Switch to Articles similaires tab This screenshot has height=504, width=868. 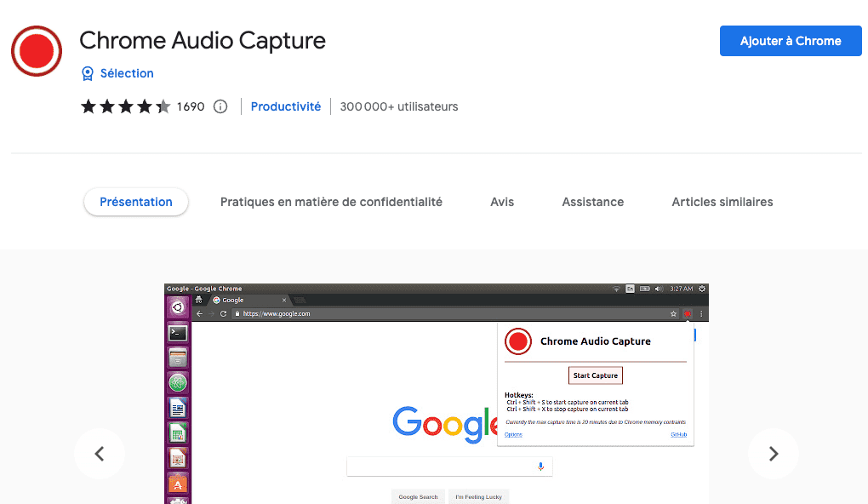(722, 202)
